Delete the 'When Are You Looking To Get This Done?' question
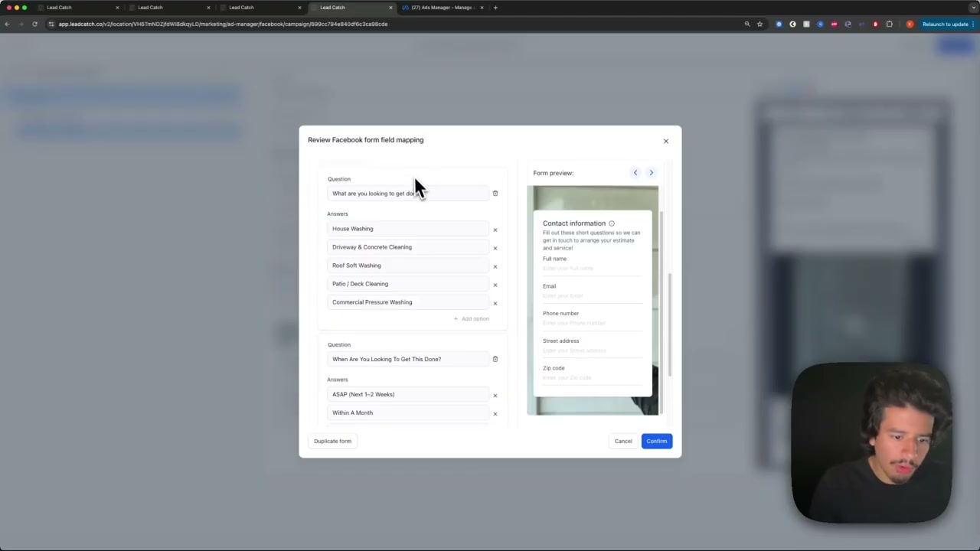This screenshot has width=980, height=551. pos(495,359)
